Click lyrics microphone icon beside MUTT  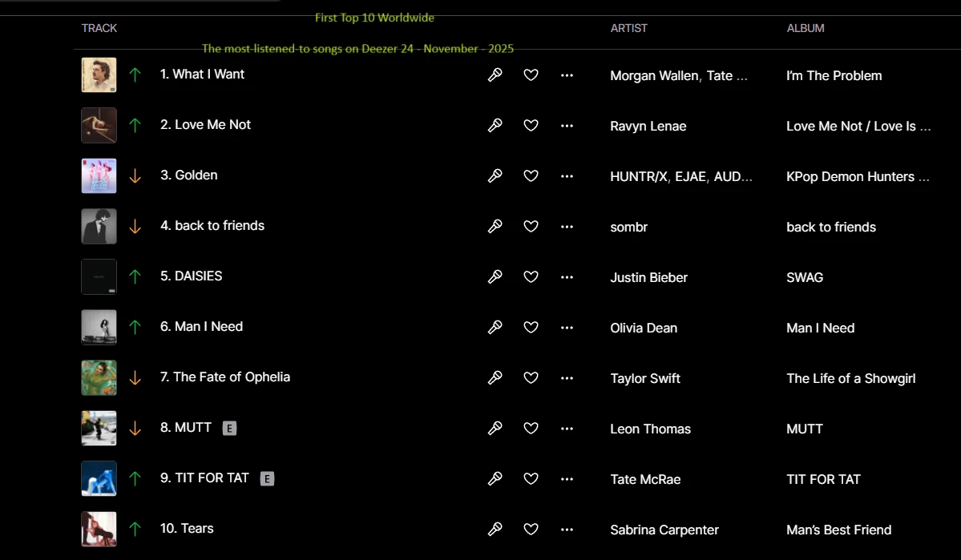click(495, 428)
